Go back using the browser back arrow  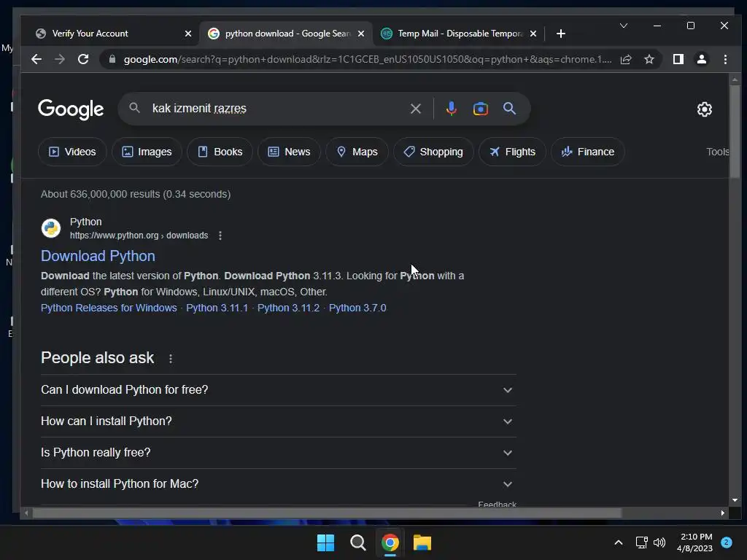pyautogui.click(x=36, y=59)
